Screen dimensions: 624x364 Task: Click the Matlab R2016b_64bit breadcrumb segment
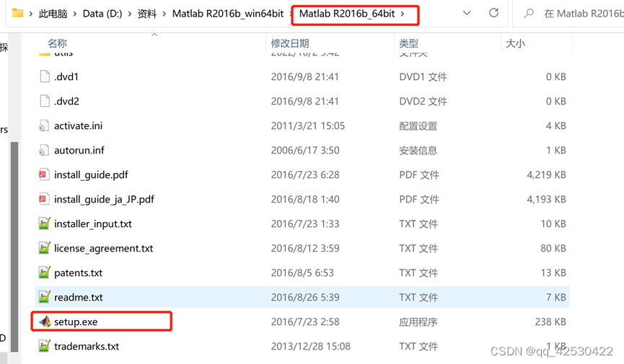347,14
